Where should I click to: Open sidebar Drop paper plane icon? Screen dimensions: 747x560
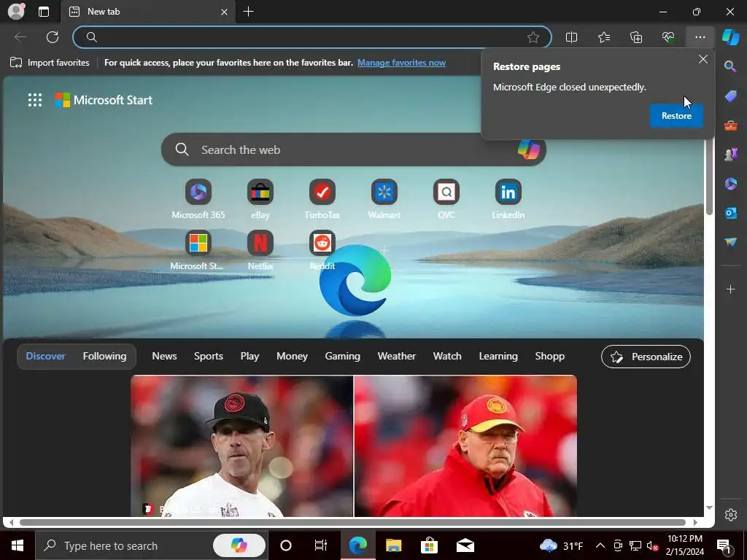coord(730,242)
